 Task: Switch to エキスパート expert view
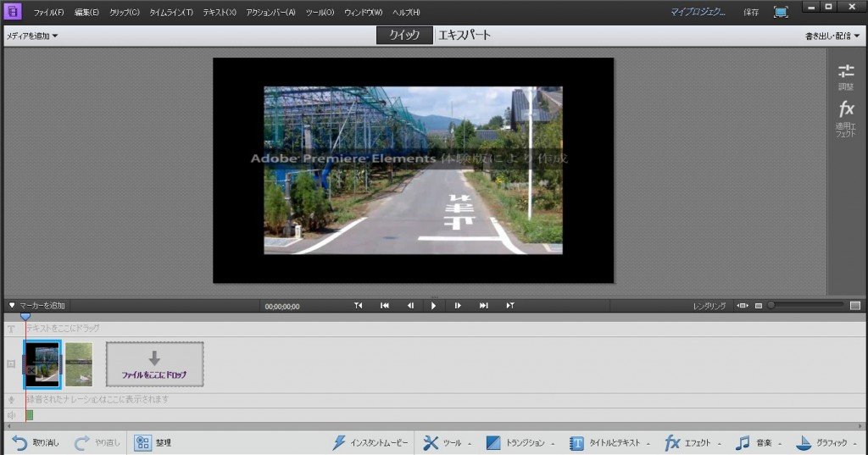click(464, 35)
